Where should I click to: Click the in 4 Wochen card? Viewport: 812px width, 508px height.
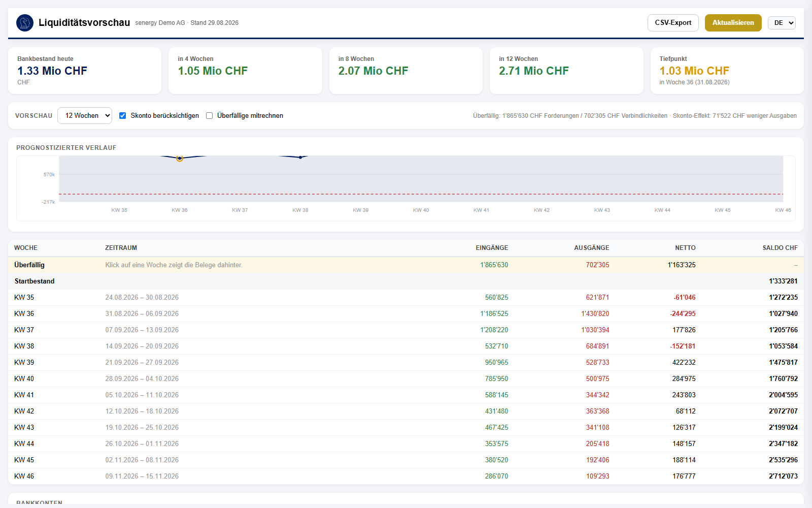[245, 71]
